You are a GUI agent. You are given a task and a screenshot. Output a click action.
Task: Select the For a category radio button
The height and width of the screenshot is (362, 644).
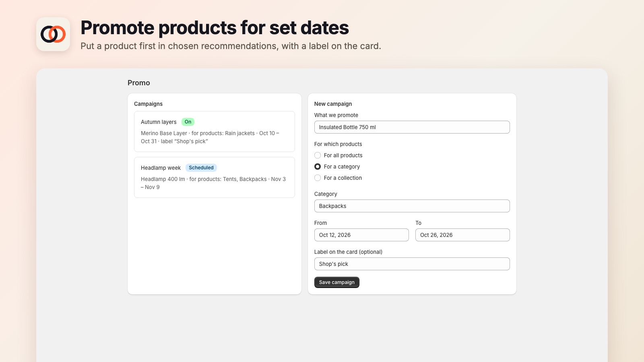coord(318,167)
